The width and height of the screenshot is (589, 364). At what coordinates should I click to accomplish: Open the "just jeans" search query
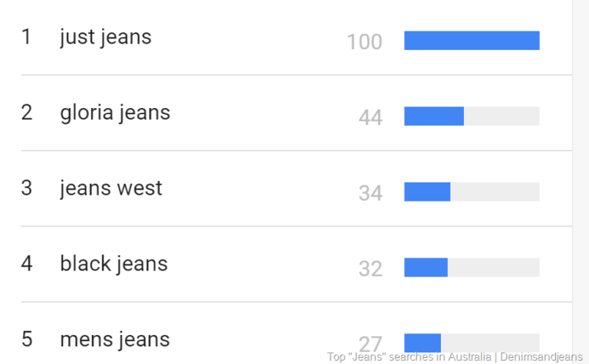(x=106, y=37)
